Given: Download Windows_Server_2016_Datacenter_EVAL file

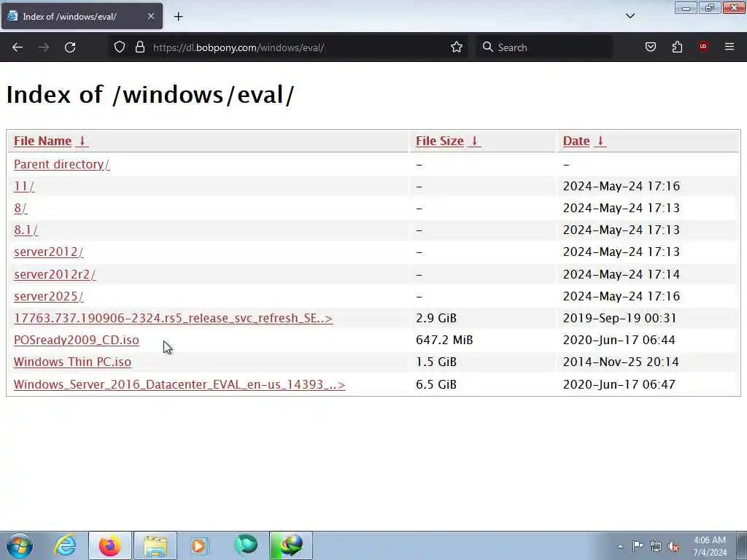Looking at the screenshot, I should tap(179, 384).
